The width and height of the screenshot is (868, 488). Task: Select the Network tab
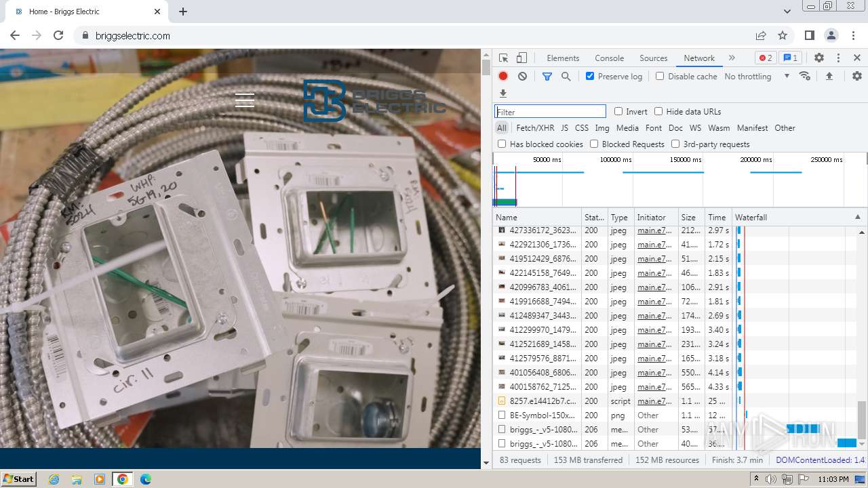[x=699, y=58]
